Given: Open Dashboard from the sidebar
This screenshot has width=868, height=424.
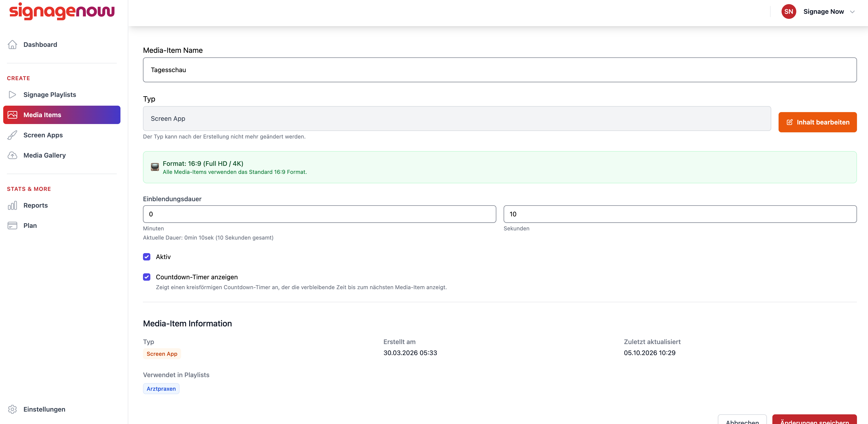Looking at the screenshot, I should coord(62,45).
